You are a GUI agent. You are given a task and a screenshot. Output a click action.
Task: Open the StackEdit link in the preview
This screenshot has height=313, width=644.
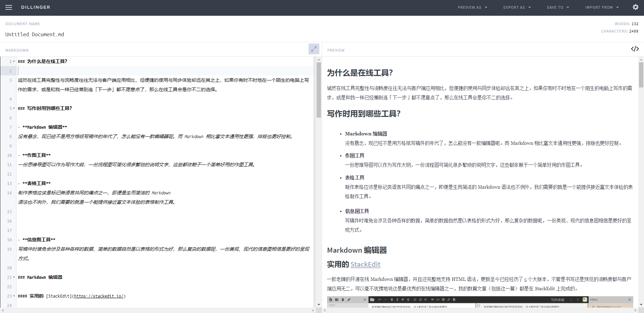coord(365,264)
